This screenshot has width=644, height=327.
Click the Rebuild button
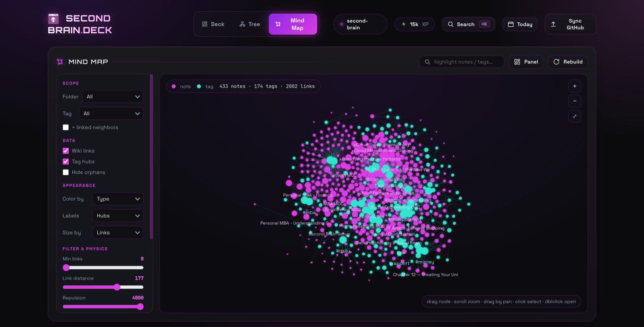(x=568, y=62)
